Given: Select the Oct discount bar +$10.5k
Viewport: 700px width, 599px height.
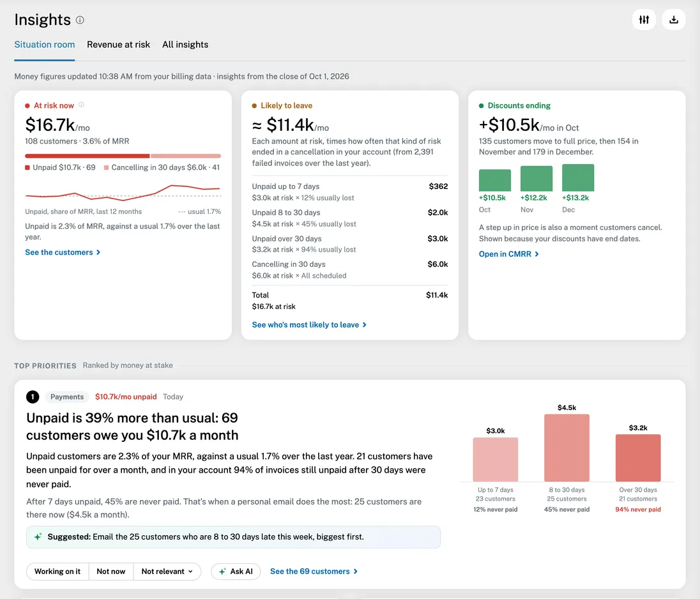Looking at the screenshot, I should [x=494, y=180].
